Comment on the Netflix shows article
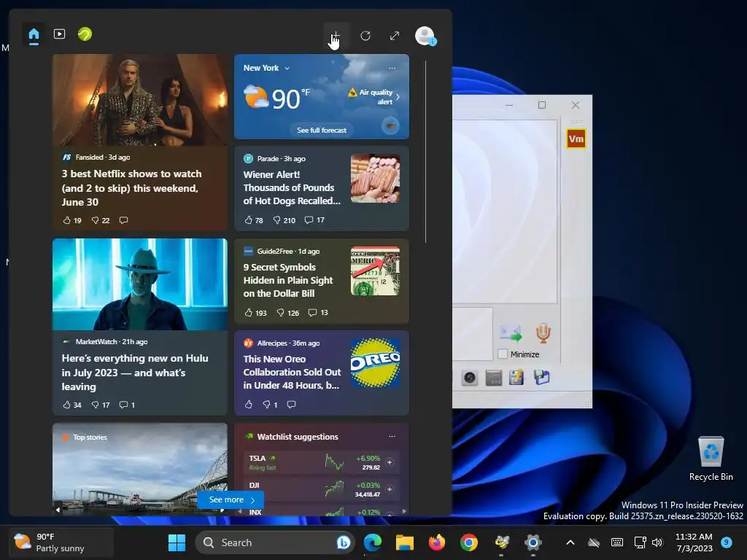This screenshot has height=560, width=747. 123,220
